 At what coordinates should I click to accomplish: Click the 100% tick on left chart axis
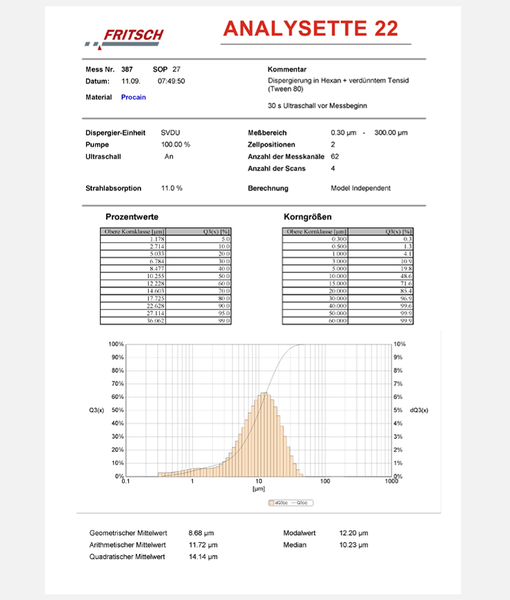pyautogui.click(x=116, y=344)
